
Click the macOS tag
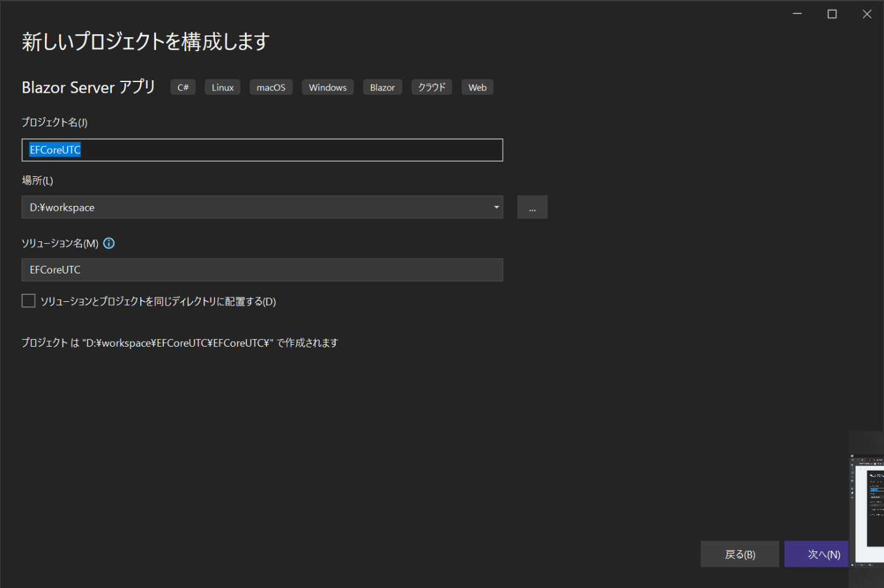(x=271, y=87)
